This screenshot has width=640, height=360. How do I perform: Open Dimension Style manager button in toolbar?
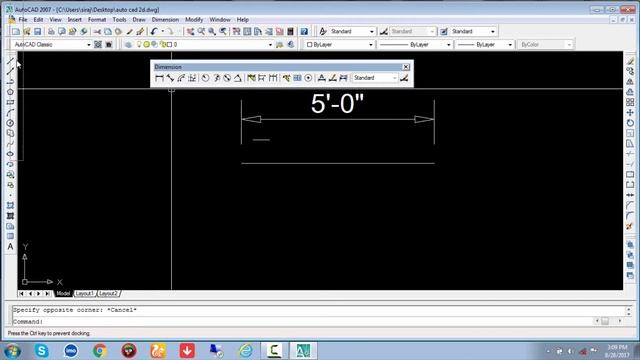404,78
